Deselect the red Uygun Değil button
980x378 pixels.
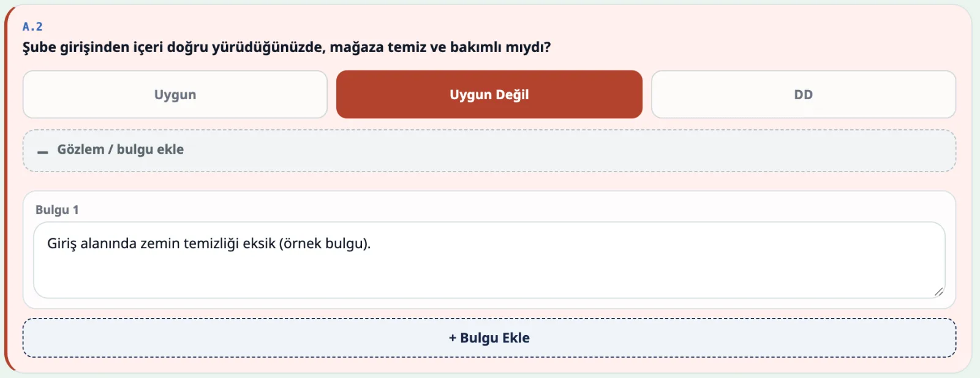(x=489, y=94)
